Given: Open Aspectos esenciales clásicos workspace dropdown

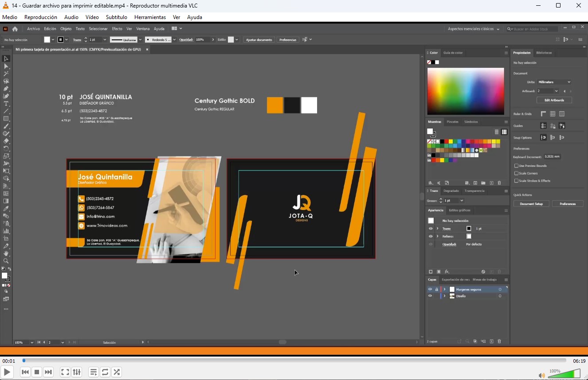Looking at the screenshot, I should coord(473,29).
